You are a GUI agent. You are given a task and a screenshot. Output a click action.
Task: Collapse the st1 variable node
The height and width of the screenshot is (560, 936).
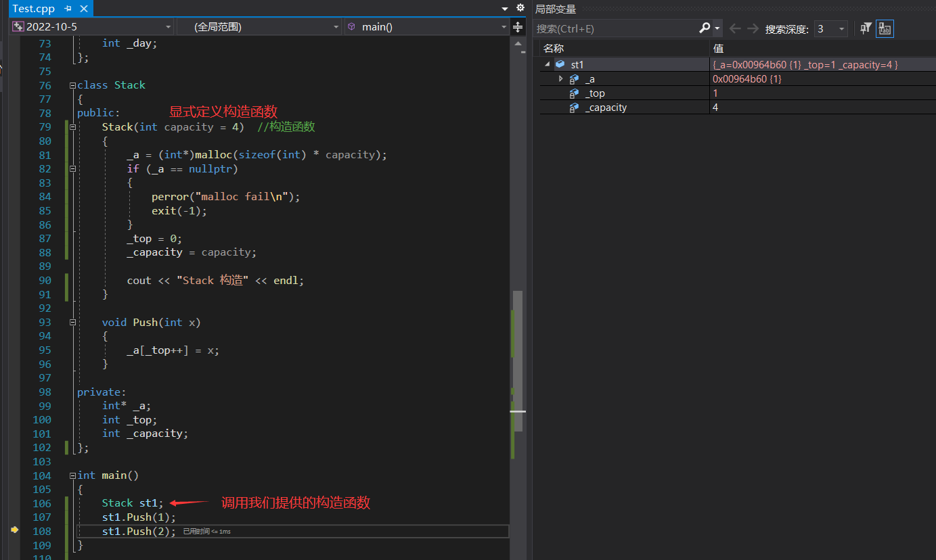coord(547,65)
